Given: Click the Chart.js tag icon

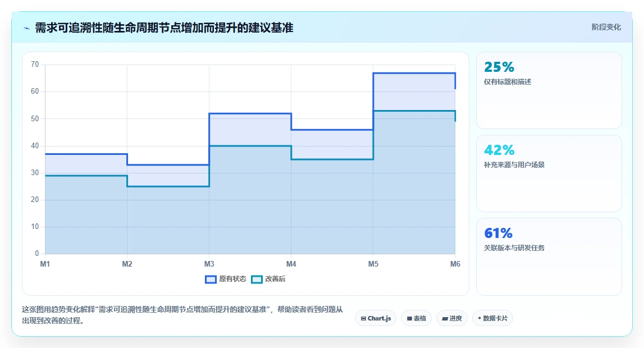Looking at the screenshot, I should click(363, 318).
